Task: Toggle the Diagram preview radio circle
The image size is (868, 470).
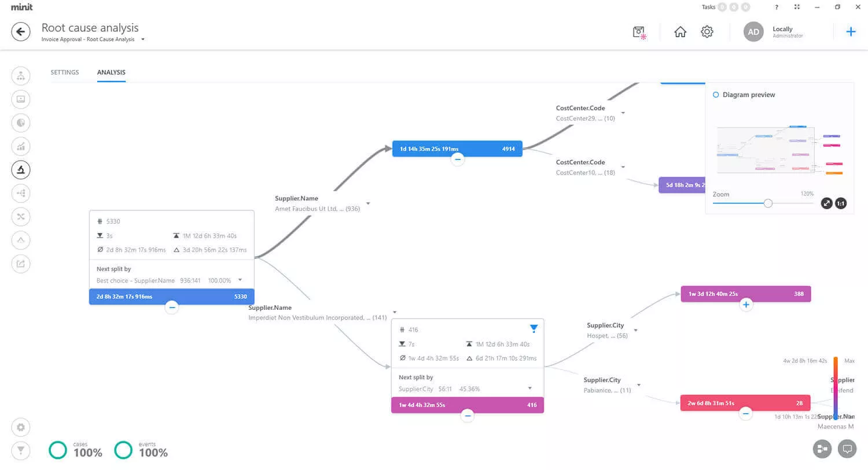Action: (716, 95)
